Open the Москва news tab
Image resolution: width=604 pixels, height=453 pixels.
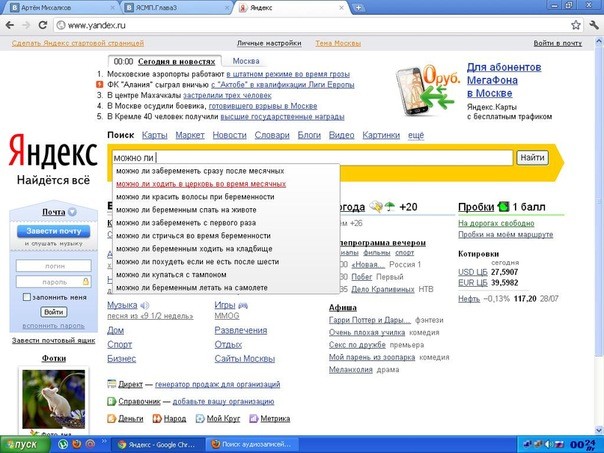[x=246, y=61]
